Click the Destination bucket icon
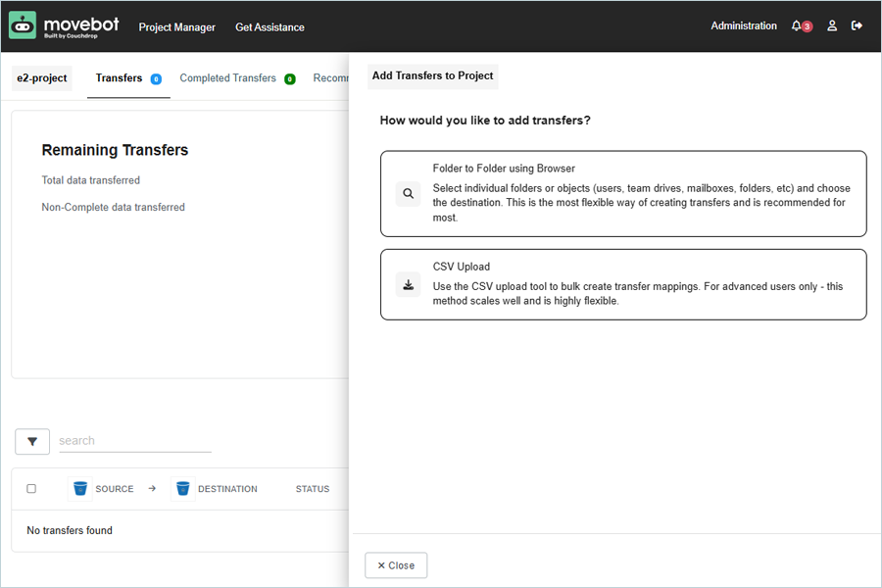 [x=182, y=489]
